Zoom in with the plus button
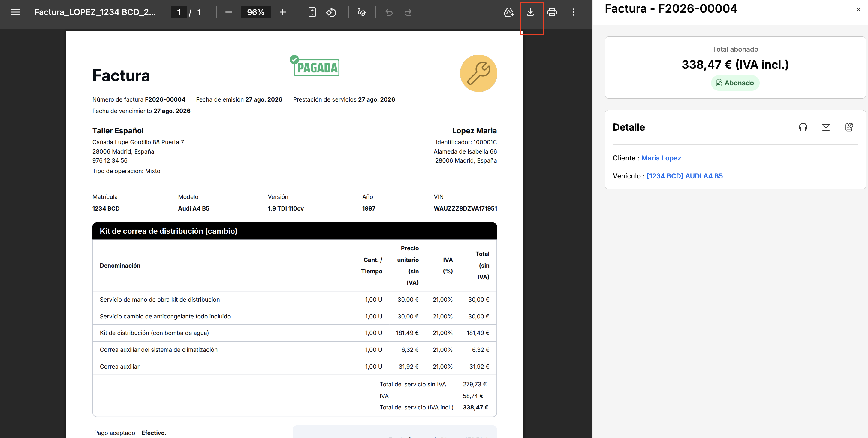 283,12
